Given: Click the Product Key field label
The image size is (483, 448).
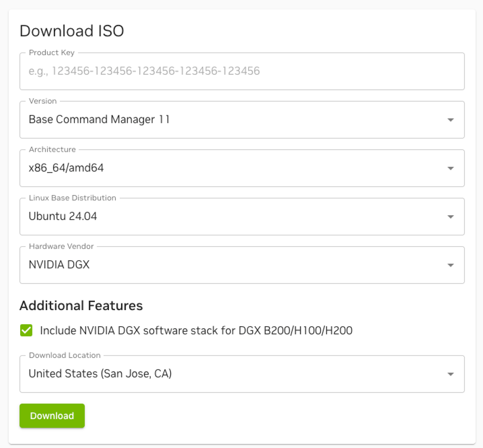Looking at the screenshot, I should pos(52,53).
